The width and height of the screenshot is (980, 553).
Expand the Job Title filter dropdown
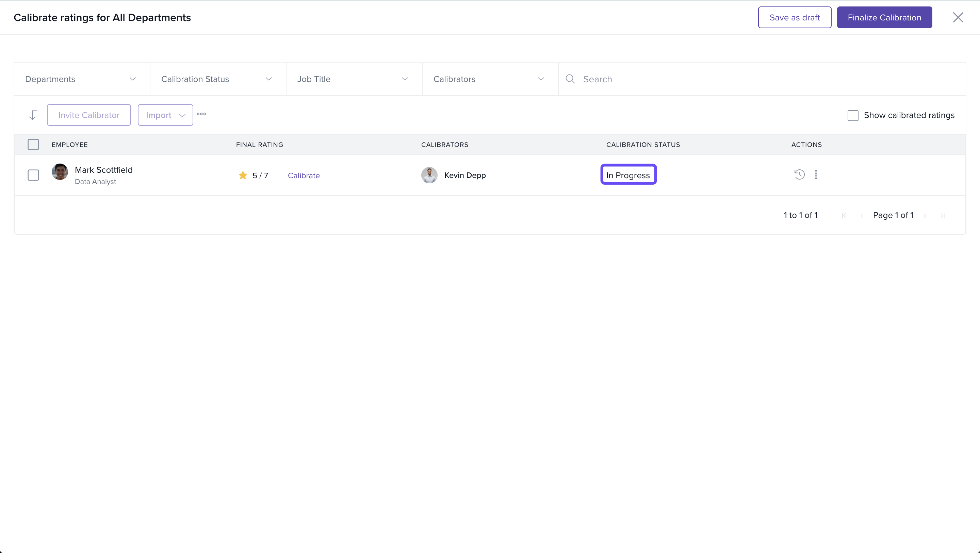click(x=354, y=79)
